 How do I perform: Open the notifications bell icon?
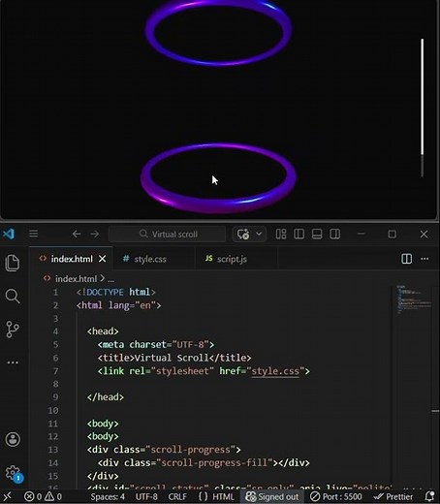(429, 496)
